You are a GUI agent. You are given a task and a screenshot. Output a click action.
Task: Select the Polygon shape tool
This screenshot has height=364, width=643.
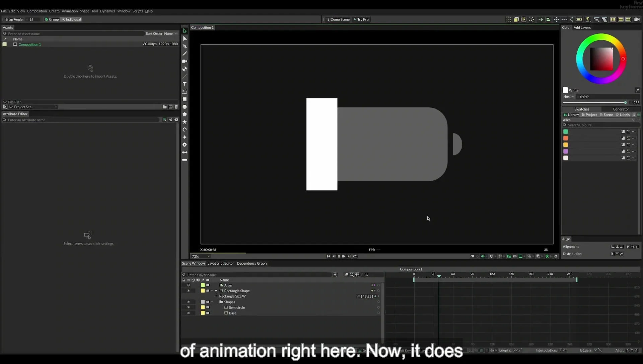click(185, 114)
